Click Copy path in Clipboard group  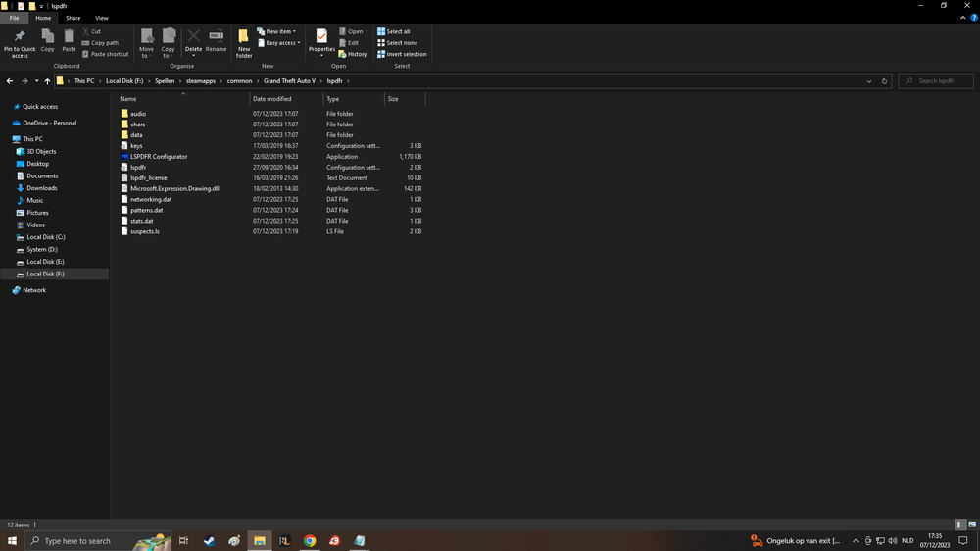click(x=100, y=43)
